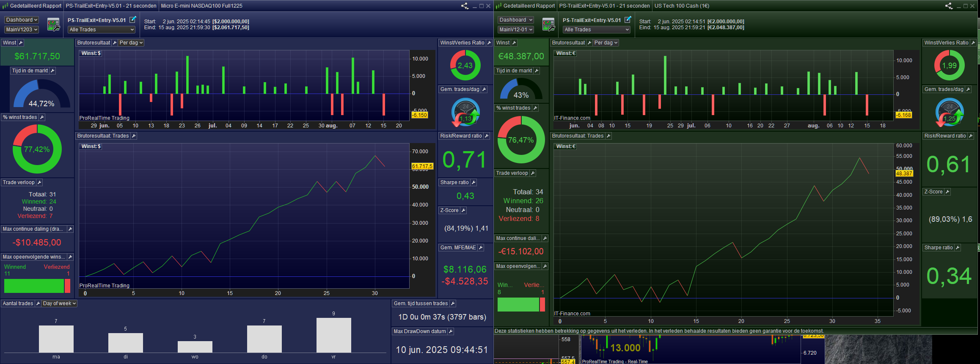Open Per dag dropdown in NASDAQ100 window
This screenshot has height=364, width=980.
click(x=131, y=43)
